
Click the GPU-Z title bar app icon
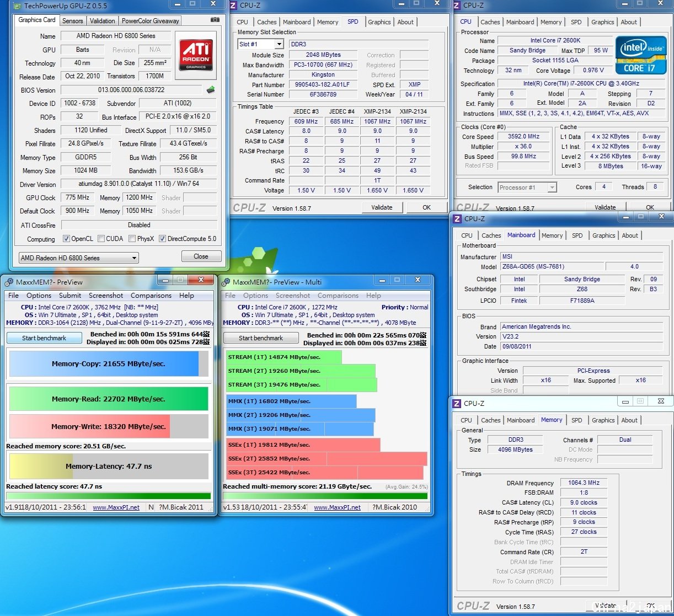tap(17, 6)
